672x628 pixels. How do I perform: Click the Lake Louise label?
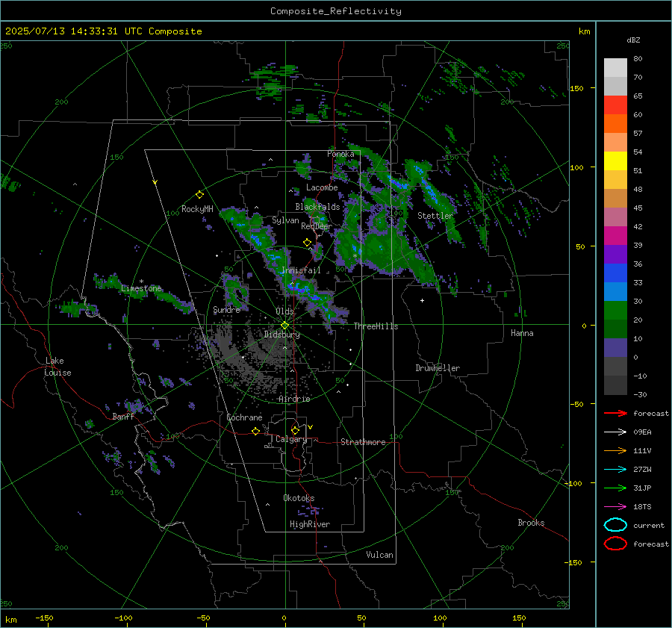pyautogui.click(x=57, y=367)
